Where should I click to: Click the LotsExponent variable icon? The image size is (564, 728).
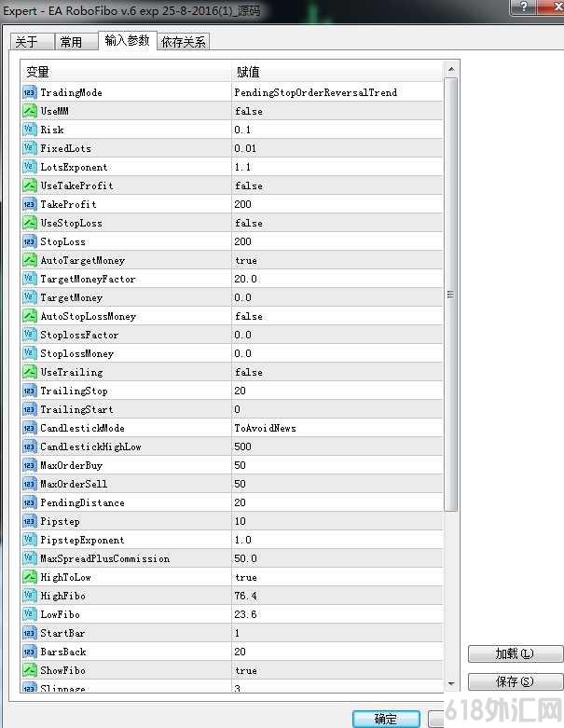tap(29, 167)
